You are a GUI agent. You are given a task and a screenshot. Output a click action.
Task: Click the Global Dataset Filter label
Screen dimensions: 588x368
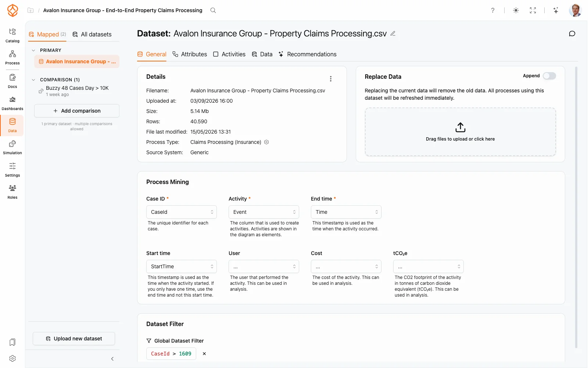tap(179, 341)
